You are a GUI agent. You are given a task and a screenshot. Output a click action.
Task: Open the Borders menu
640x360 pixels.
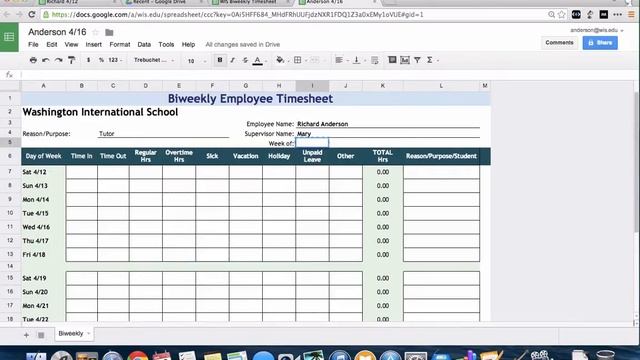pyautogui.click(x=298, y=60)
